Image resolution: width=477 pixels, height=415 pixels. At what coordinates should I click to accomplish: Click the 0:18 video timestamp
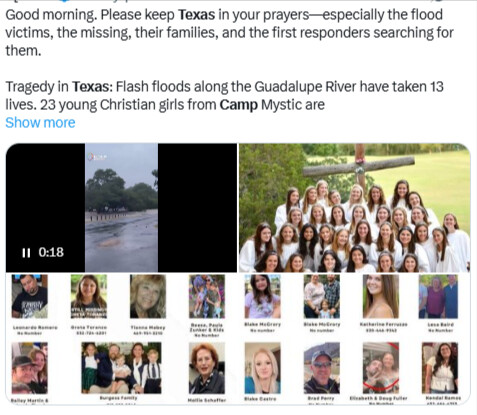click(x=51, y=252)
